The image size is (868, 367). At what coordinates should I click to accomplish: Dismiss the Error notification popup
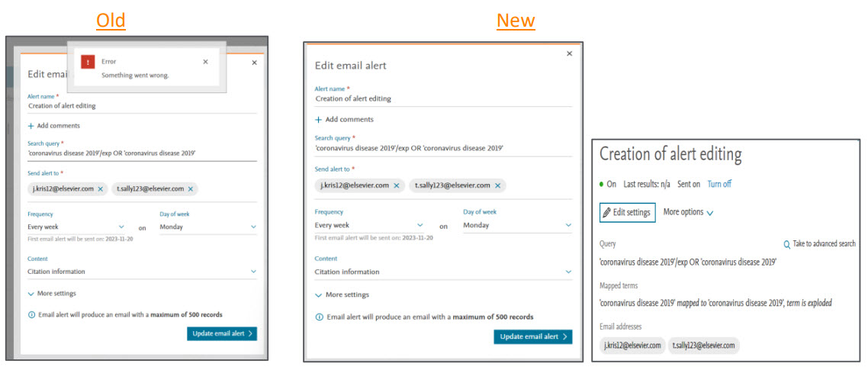pyautogui.click(x=205, y=62)
